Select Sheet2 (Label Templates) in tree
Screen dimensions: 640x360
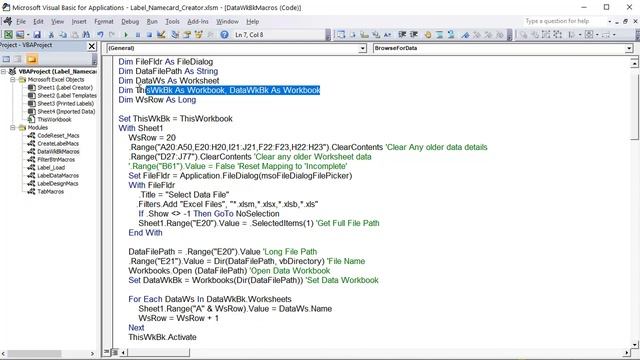point(67,96)
